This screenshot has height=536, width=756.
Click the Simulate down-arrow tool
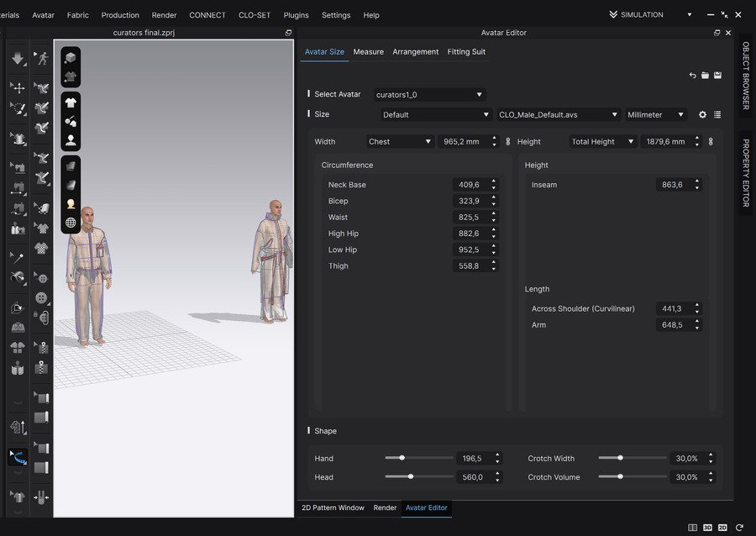click(x=17, y=59)
